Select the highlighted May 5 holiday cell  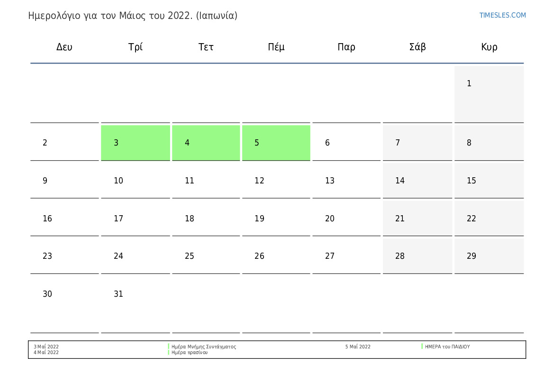(276, 143)
